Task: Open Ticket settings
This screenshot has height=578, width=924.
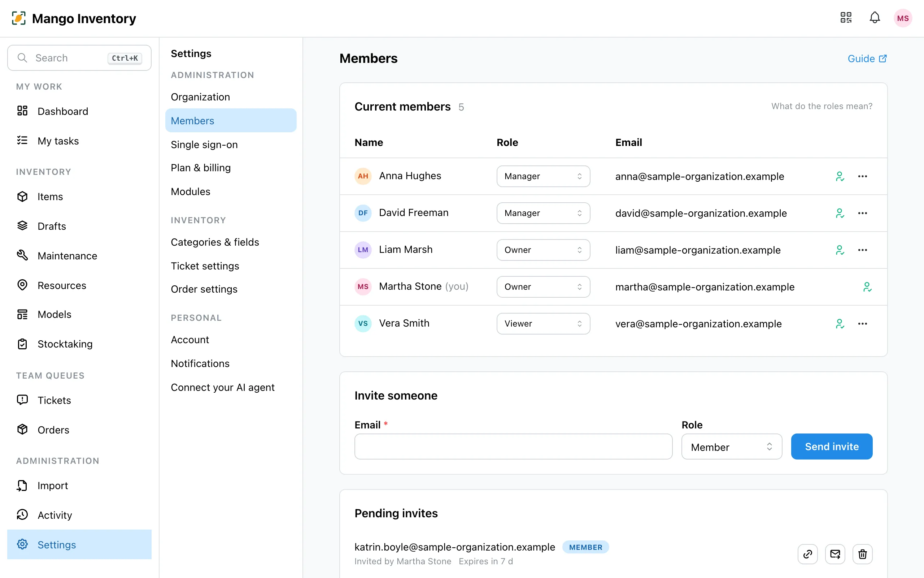Action: tap(231, 266)
